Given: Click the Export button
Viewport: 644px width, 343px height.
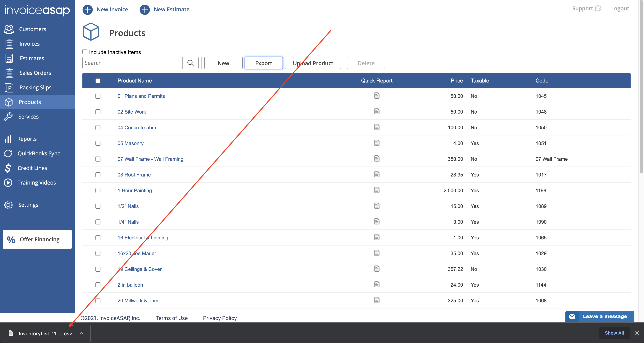Looking at the screenshot, I should [x=264, y=63].
